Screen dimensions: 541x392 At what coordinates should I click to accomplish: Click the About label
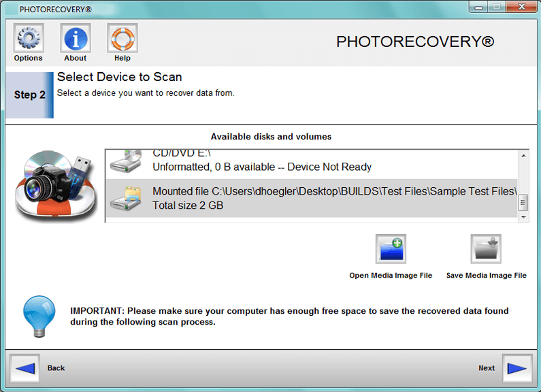click(x=76, y=58)
